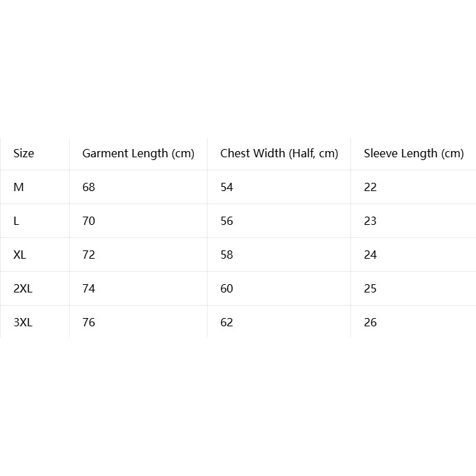This screenshot has height=476, width=476.
Task: Click the Garment Length (cm) header
Action: coord(138,154)
